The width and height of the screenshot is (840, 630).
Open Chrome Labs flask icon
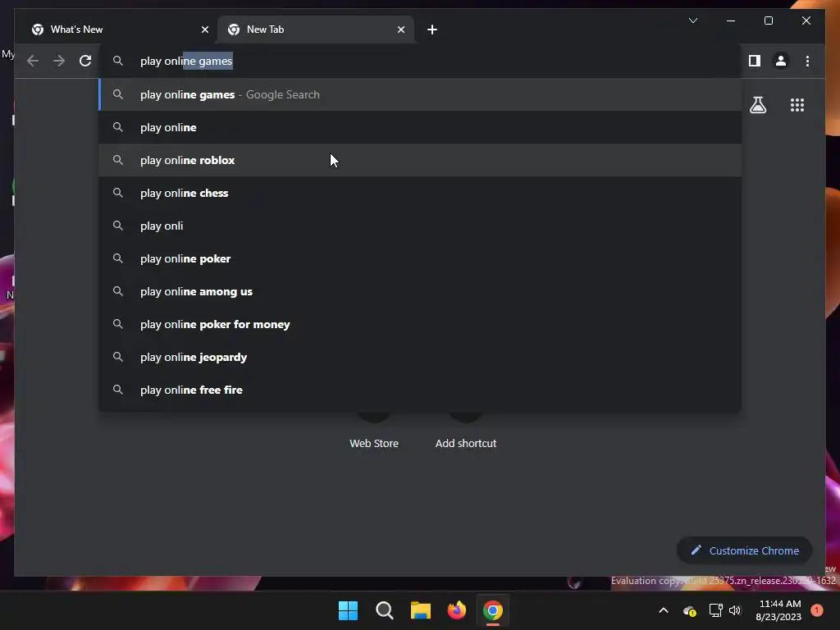point(757,105)
